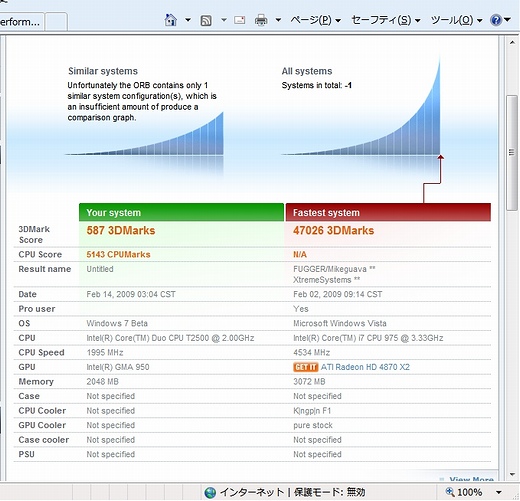Click the 'Fastest system' red header
The image size is (520, 501).
coord(388,212)
